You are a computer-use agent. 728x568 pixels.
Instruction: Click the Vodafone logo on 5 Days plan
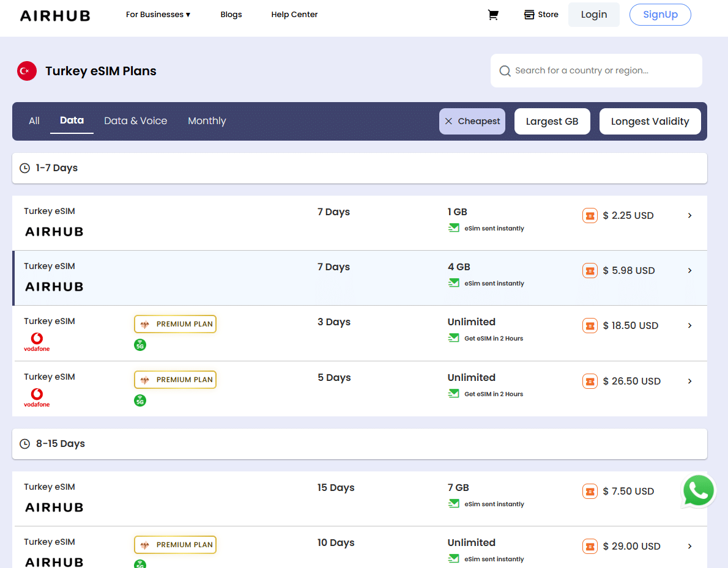coord(37,397)
